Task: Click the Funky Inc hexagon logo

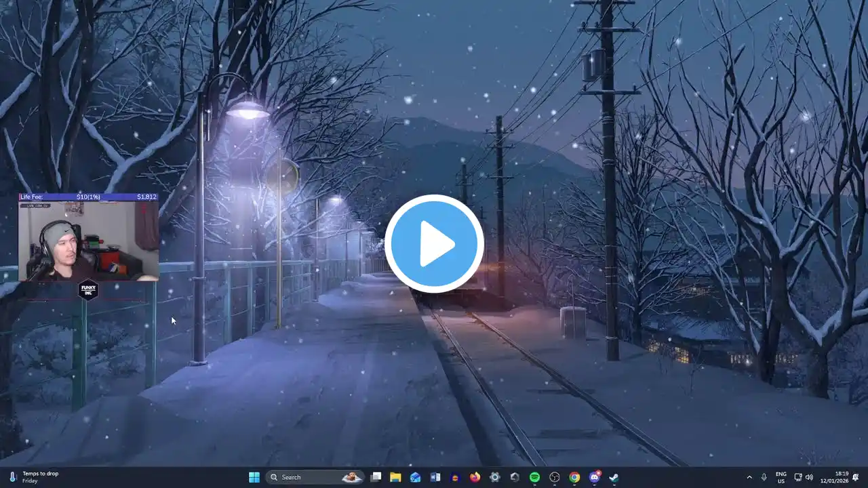Action: point(88,290)
